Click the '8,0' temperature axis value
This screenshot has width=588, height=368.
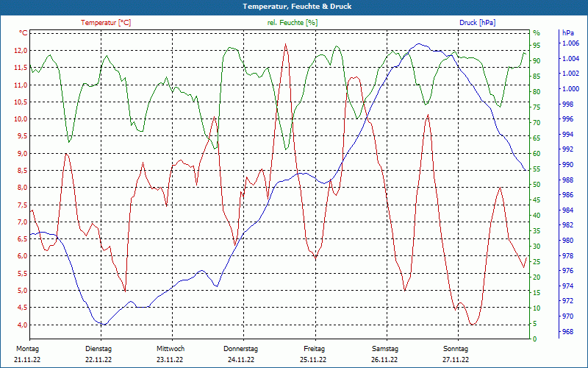click(22, 188)
